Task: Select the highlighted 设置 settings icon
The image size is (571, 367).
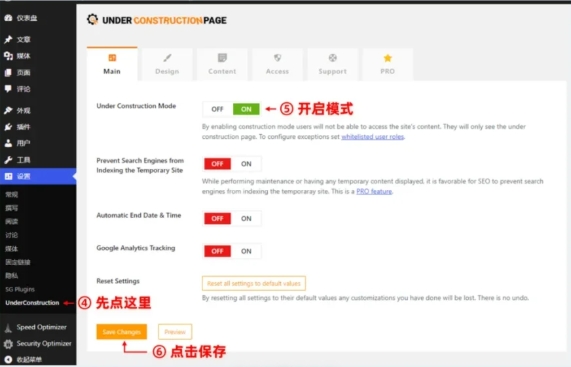Action: click(8, 176)
